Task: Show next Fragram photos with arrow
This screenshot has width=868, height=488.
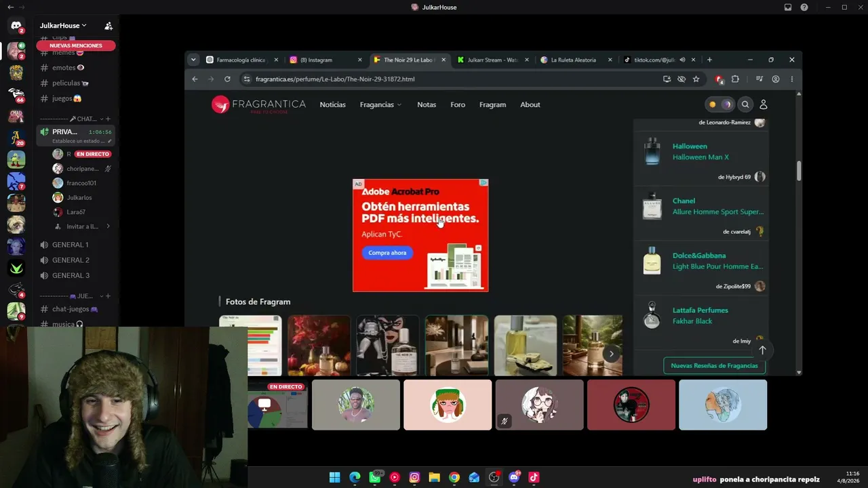Action: tap(611, 354)
